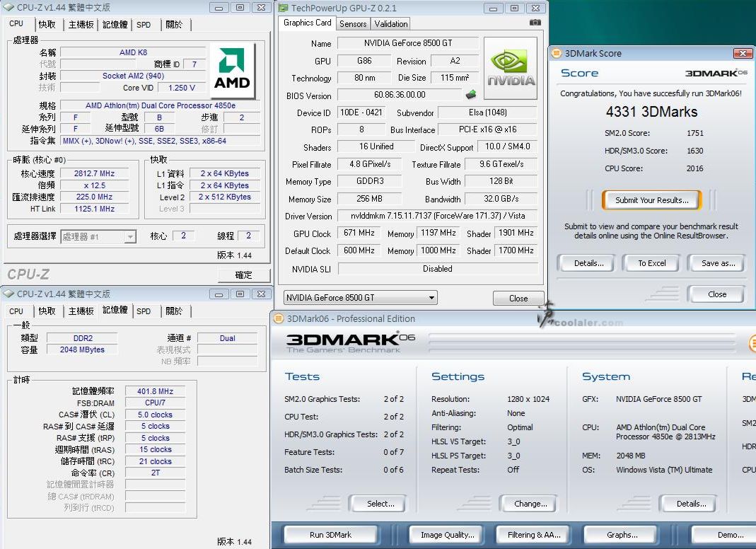
Task: Export the score using To Excel
Action: (x=652, y=263)
